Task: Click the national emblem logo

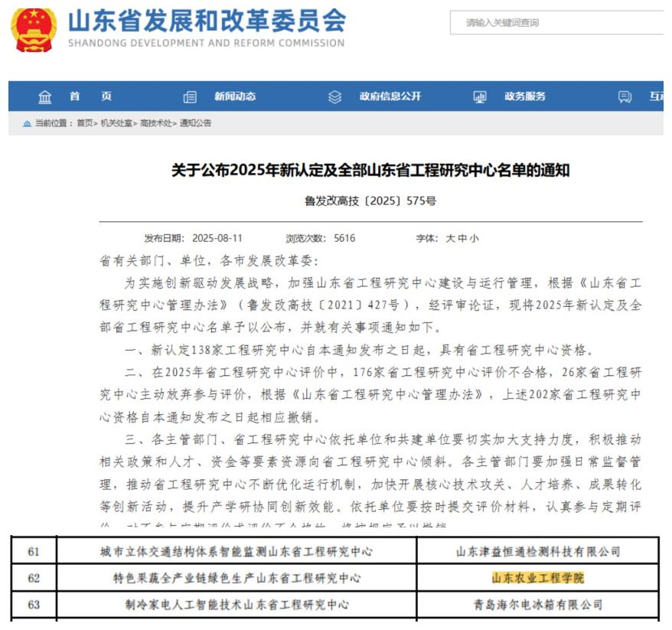Action: pos(33,31)
